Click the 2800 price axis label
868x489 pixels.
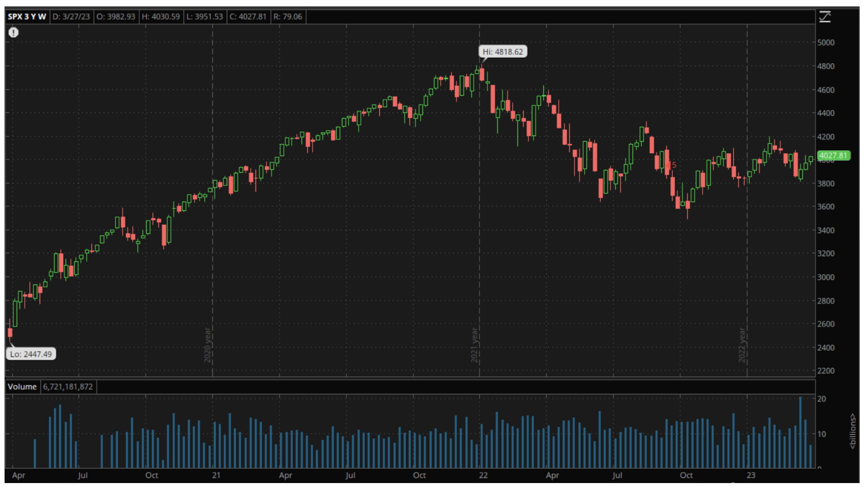pos(826,301)
